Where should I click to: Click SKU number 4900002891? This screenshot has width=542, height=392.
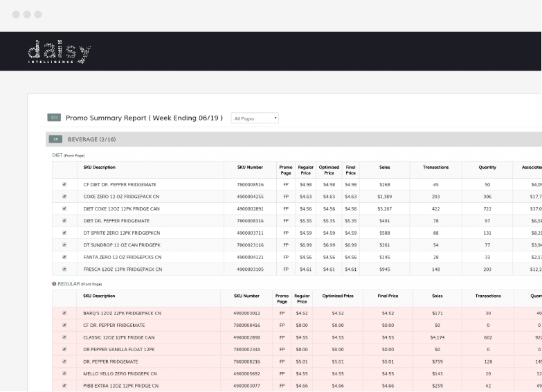(x=251, y=209)
